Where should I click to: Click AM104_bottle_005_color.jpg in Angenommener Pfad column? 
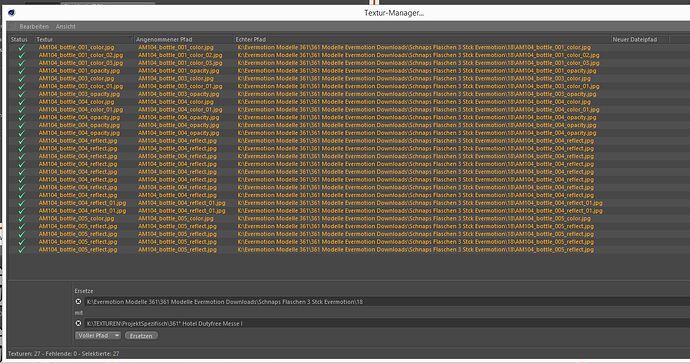(x=176, y=219)
